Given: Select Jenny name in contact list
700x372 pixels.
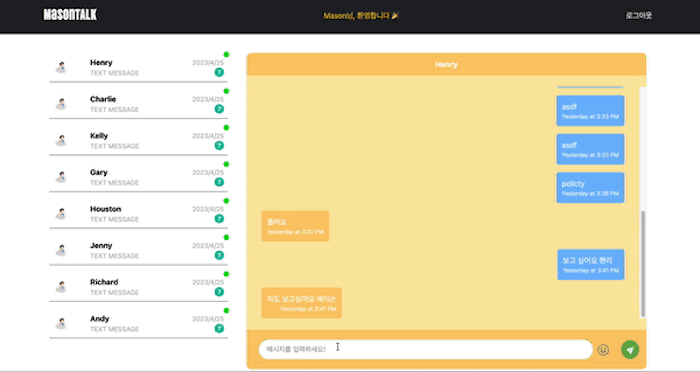Looking at the screenshot, I should (101, 246).
